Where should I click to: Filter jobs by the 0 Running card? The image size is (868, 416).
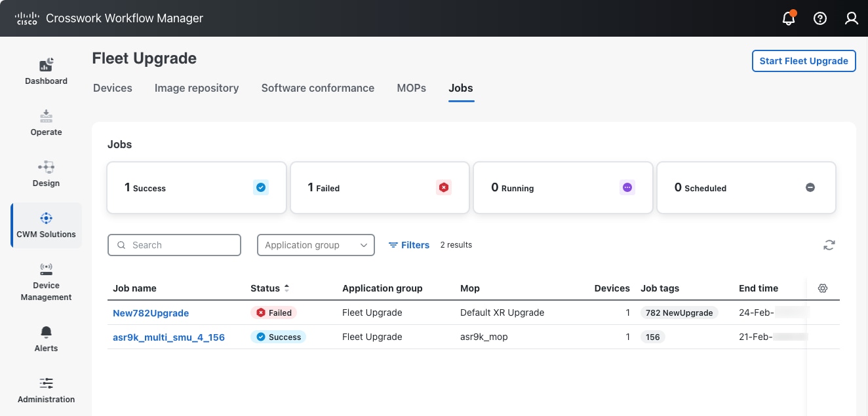(563, 188)
